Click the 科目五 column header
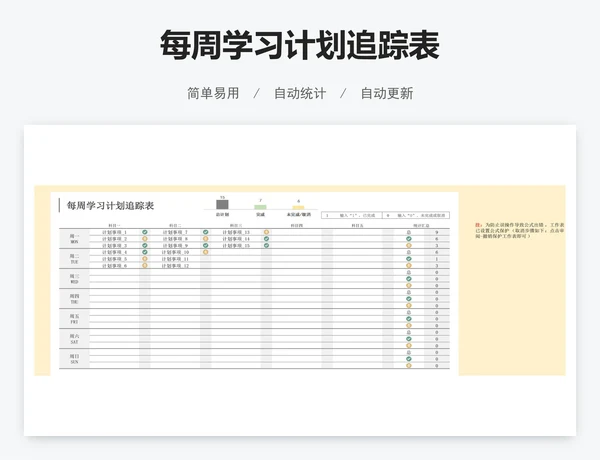This screenshot has height=460, width=600. tap(357, 226)
